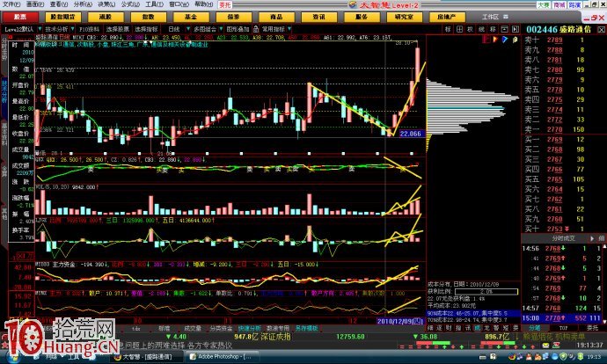607x364 pixels.
Task: Click the 统 statistics icon
Action: point(481,29)
